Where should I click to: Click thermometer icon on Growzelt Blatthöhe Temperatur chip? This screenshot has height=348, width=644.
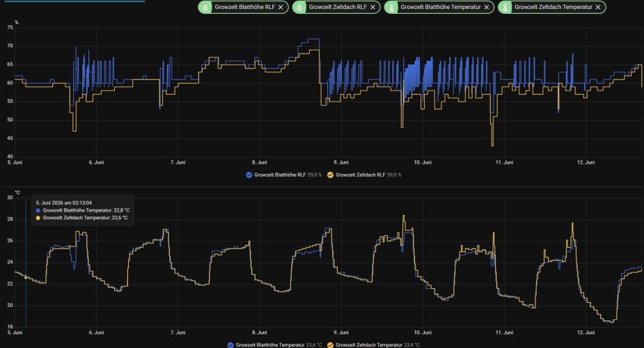pos(391,7)
